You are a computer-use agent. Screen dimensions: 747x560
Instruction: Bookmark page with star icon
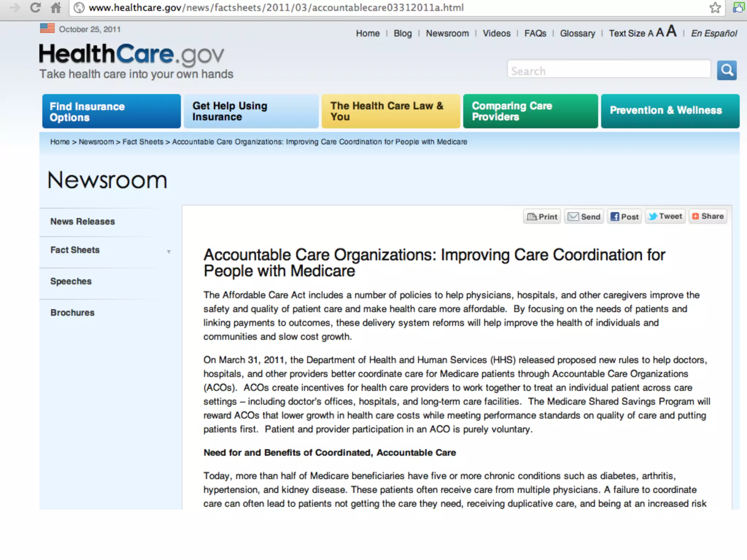[x=715, y=8]
